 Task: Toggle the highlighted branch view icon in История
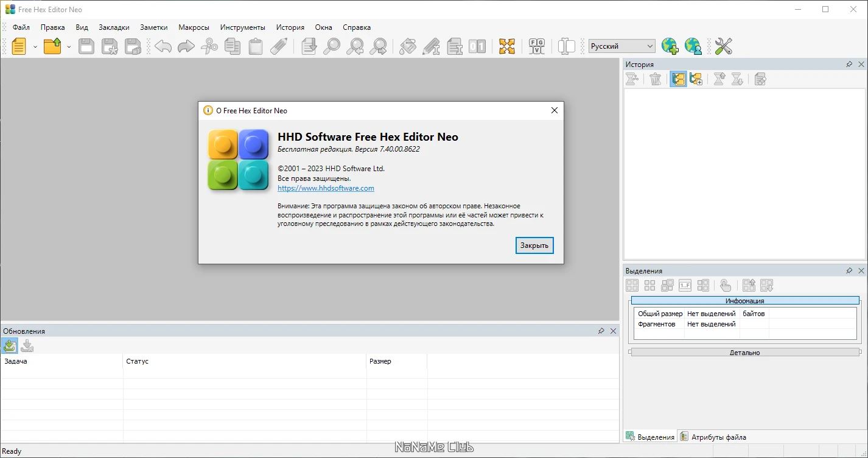tap(679, 79)
